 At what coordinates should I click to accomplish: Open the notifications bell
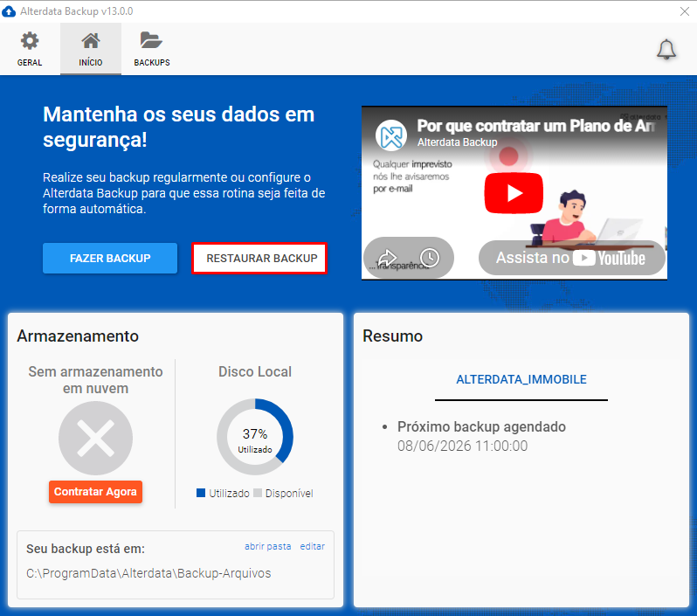pos(666,50)
